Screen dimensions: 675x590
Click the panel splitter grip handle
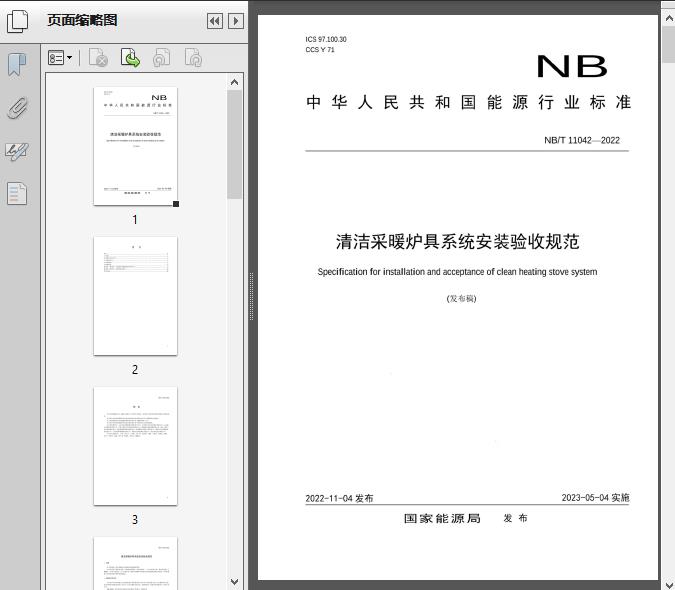pos(251,296)
